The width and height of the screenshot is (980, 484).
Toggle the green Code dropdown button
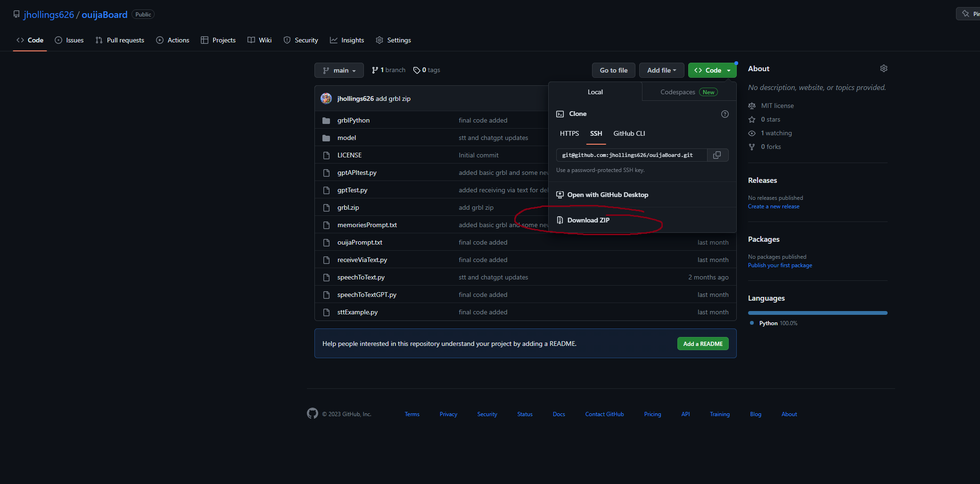pyautogui.click(x=712, y=70)
